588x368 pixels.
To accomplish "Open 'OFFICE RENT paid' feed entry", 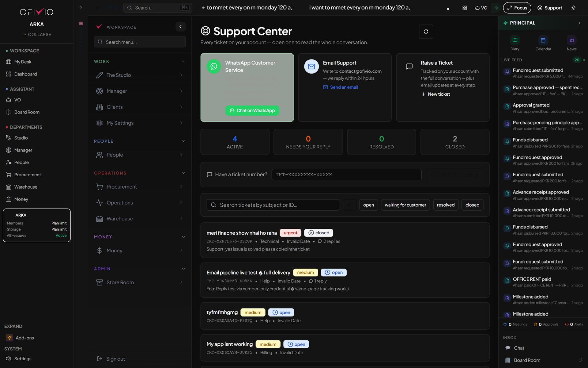I will 543,282.
